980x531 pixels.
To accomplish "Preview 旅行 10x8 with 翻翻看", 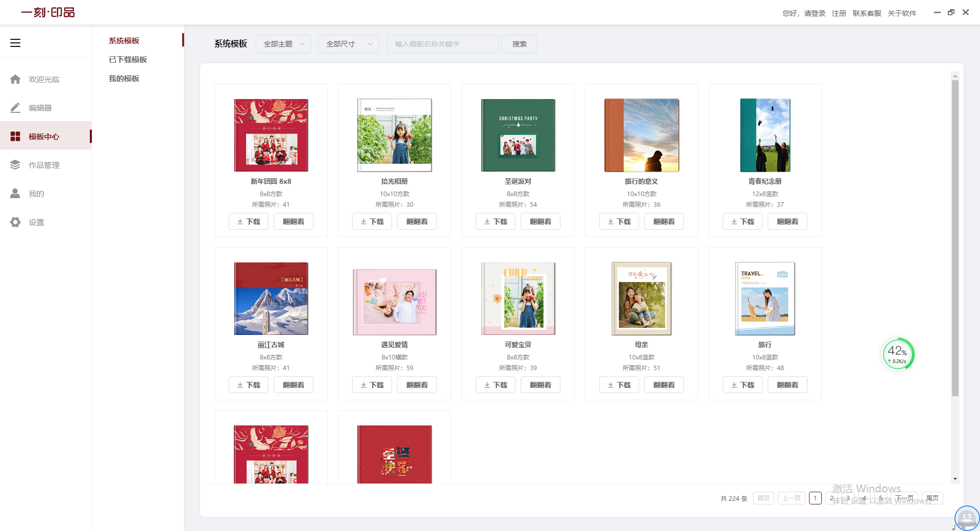I will click(x=788, y=385).
